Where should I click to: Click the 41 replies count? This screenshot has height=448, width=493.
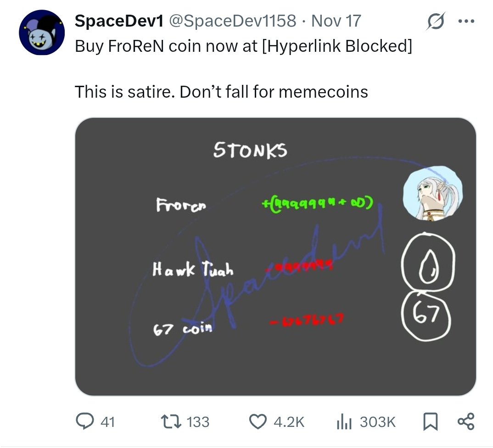(x=107, y=421)
